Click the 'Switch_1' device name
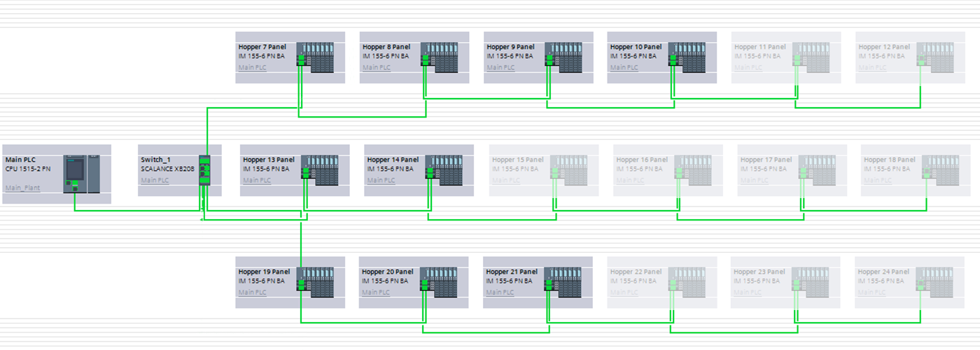This screenshot has width=980, height=350. [x=155, y=160]
